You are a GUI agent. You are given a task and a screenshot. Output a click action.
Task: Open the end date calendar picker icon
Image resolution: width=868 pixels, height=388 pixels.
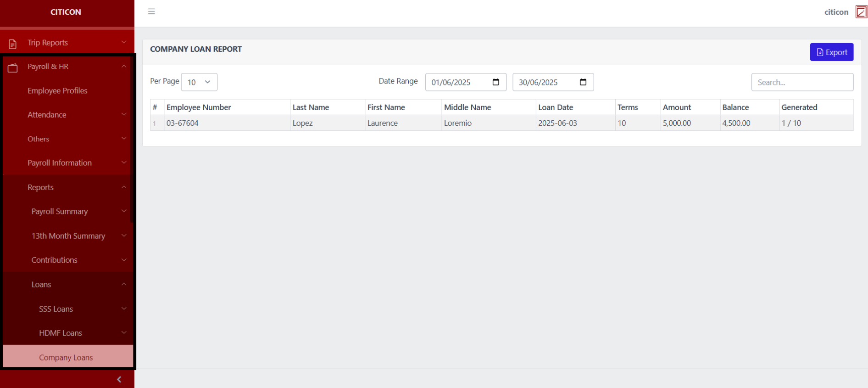(x=583, y=82)
